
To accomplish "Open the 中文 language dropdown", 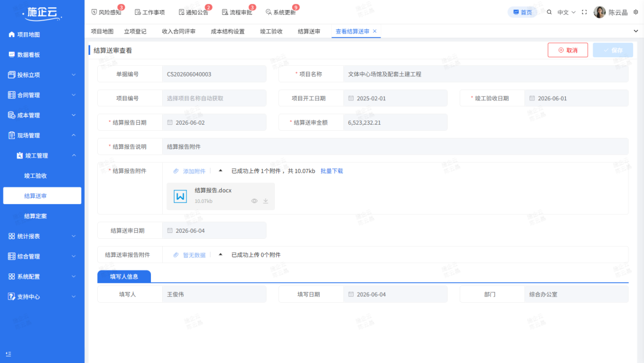I will point(566,13).
